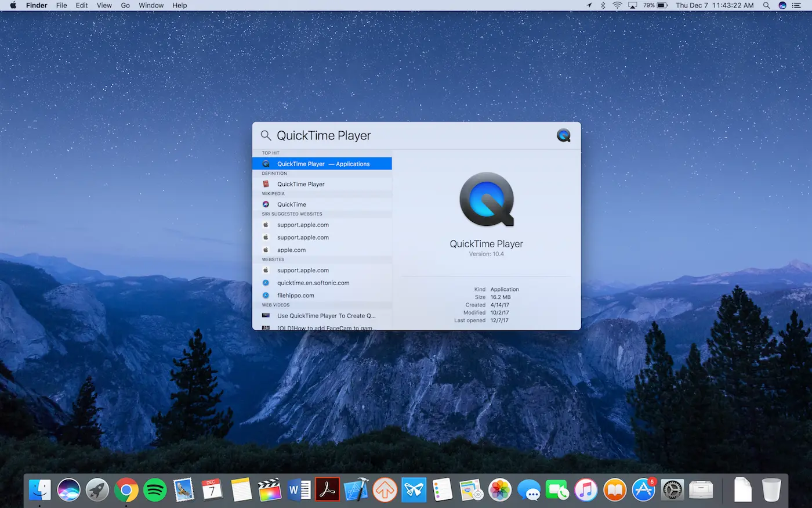Image resolution: width=812 pixels, height=508 pixels.
Task: Open Photos pinwheel icon in Dock
Action: (x=500, y=490)
